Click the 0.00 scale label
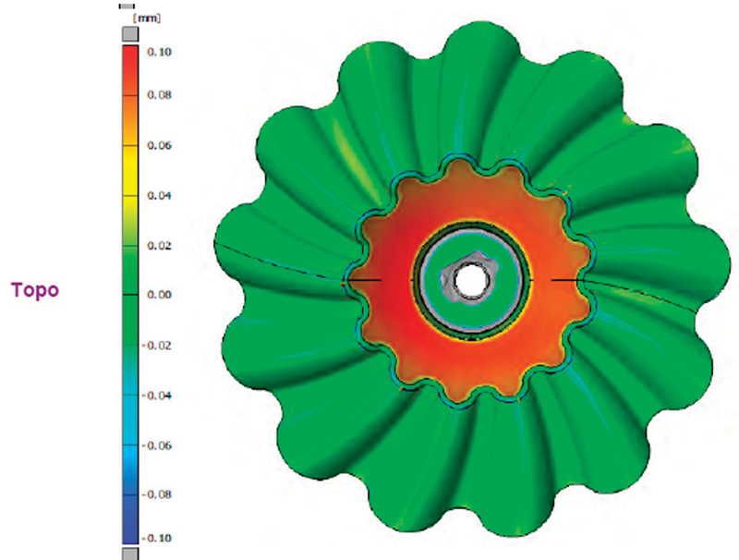739x560 pixels. click(159, 295)
